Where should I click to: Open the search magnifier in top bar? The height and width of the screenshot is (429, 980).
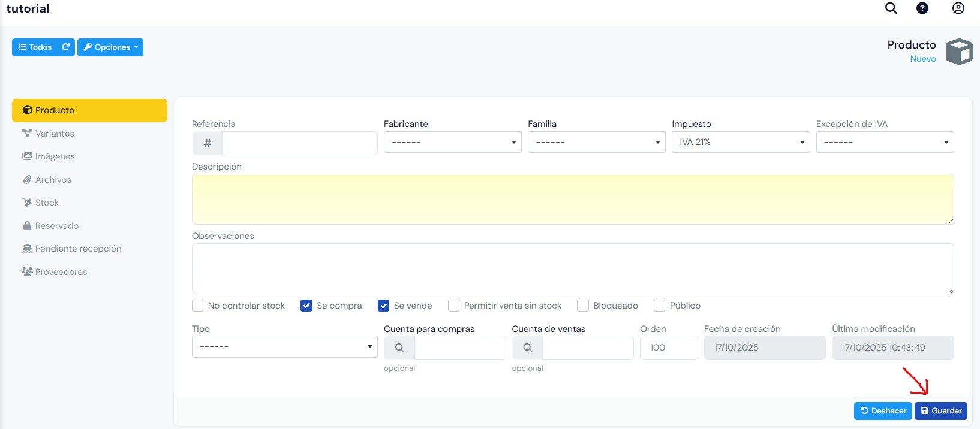pyautogui.click(x=891, y=8)
